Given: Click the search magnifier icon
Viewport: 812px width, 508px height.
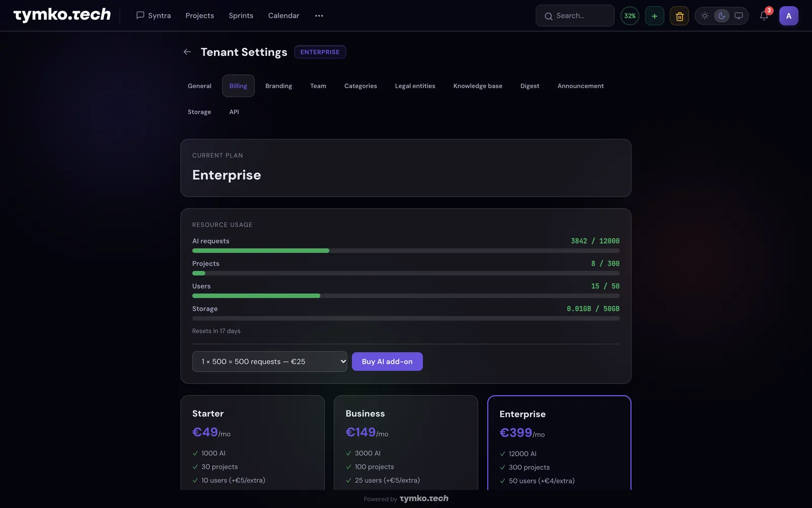Looking at the screenshot, I should pyautogui.click(x=549, y=16).
